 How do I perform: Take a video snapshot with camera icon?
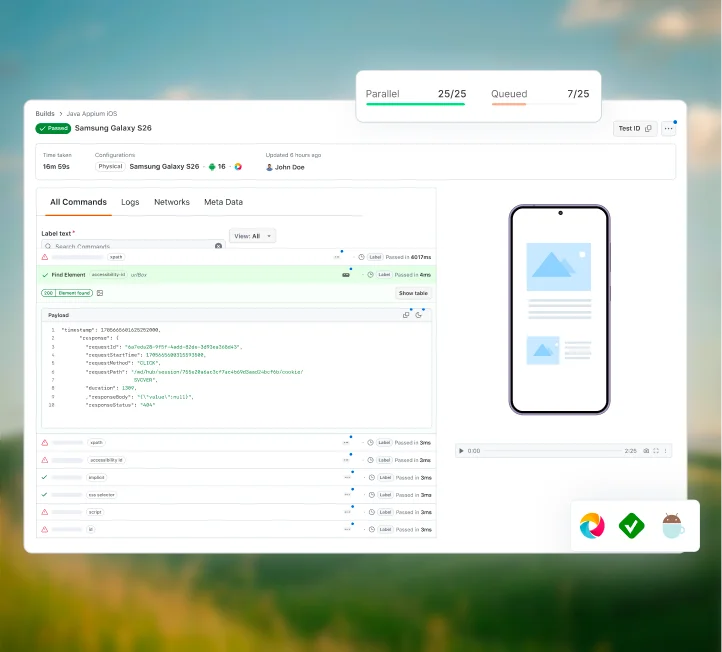tap(646, 451)
